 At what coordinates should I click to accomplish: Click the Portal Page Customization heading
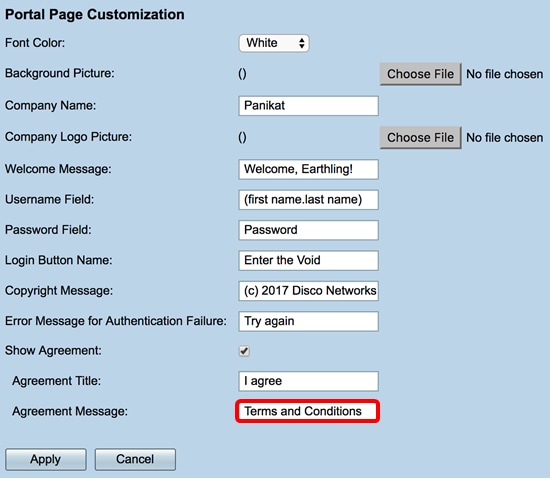(x=94, y=15)
